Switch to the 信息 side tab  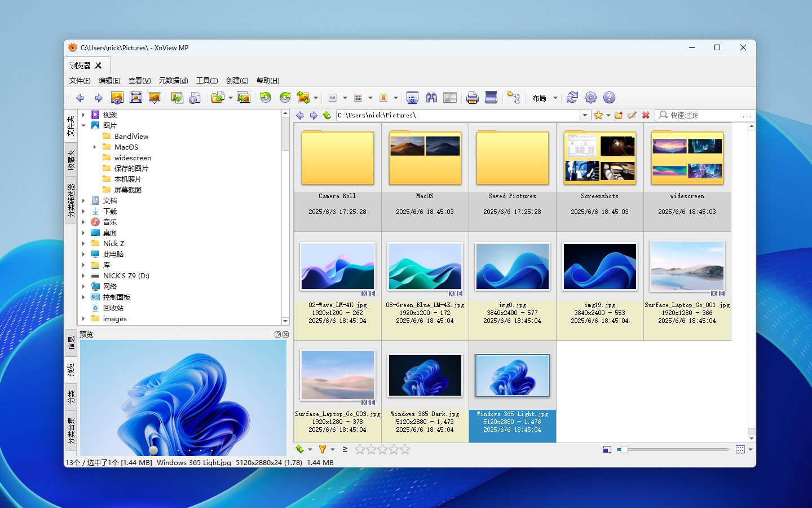point(71,343)
